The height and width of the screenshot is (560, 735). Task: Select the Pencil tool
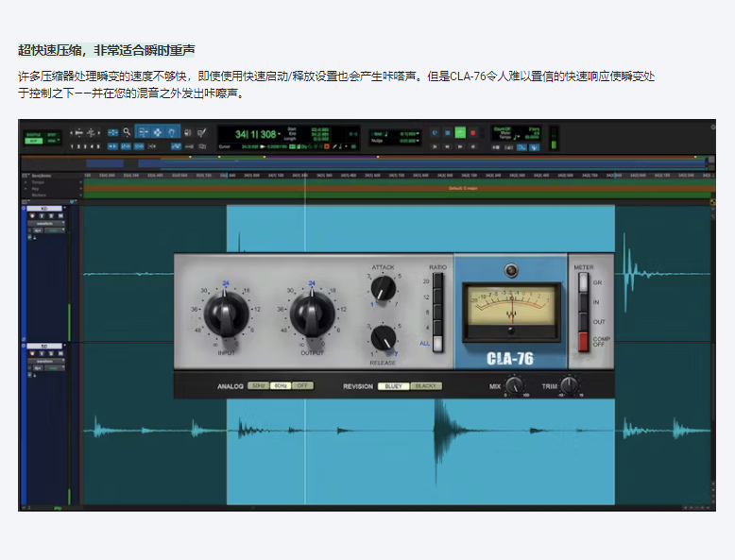tap(202, 132)
